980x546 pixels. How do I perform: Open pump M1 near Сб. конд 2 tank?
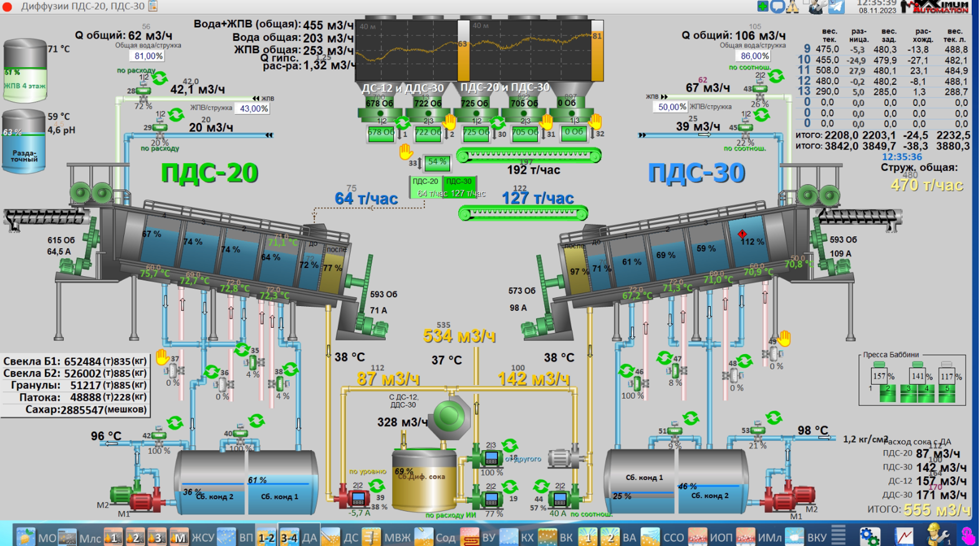(144, 501)
